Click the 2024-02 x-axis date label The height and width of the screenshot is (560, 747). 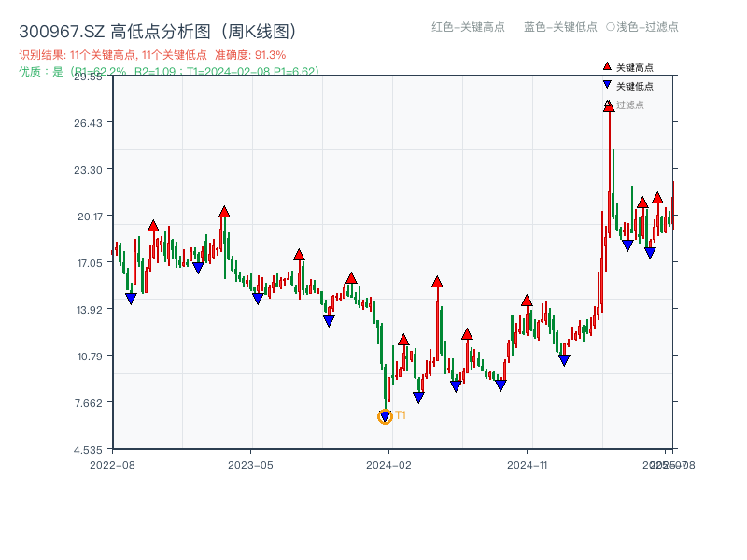[388, 465]
